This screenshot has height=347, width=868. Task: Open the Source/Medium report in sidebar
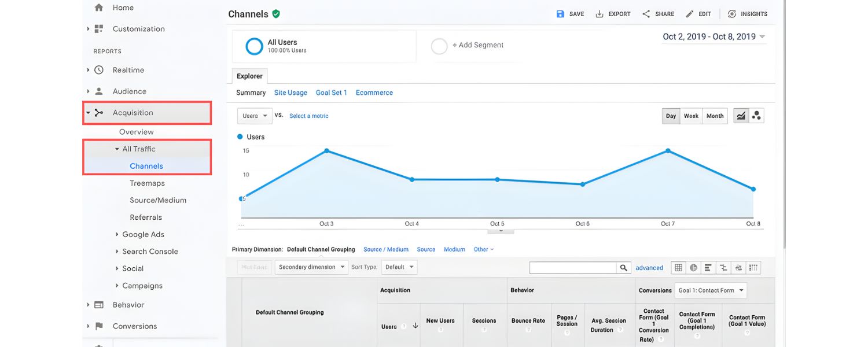click(157, 200)
